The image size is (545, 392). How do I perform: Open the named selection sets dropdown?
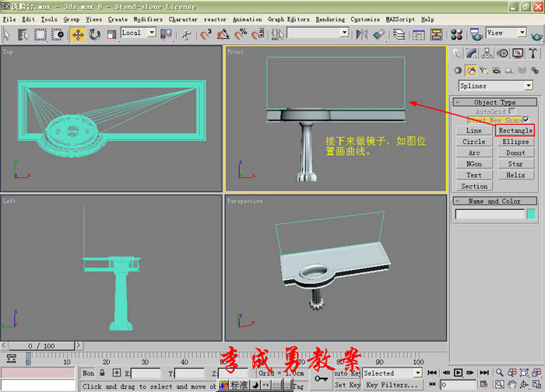point(318,33)
